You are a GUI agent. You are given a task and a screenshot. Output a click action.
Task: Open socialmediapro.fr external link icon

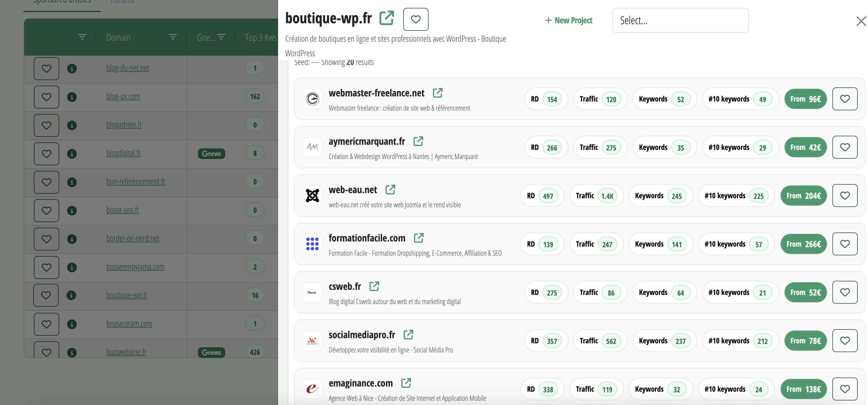[x=408, y=335]
